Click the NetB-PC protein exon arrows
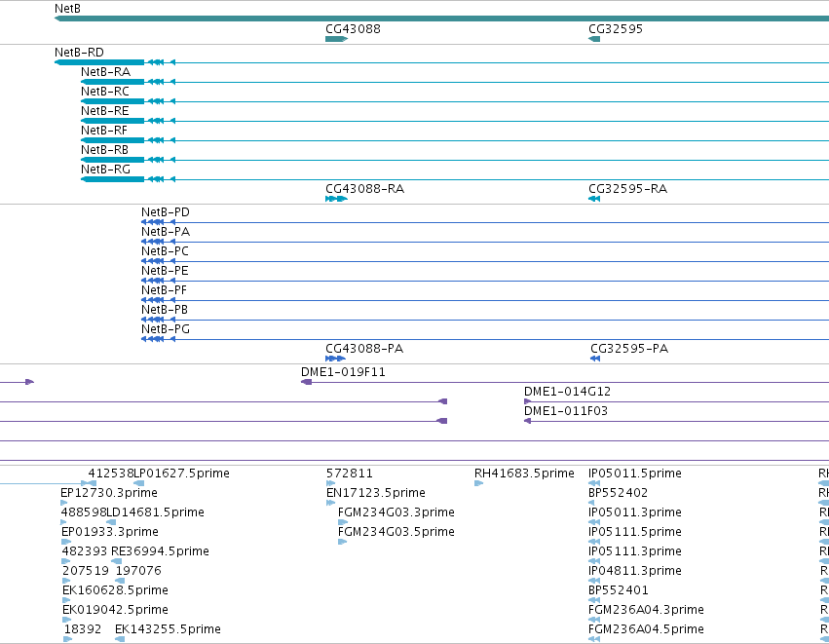829x644 pixels. click(158, 261)
